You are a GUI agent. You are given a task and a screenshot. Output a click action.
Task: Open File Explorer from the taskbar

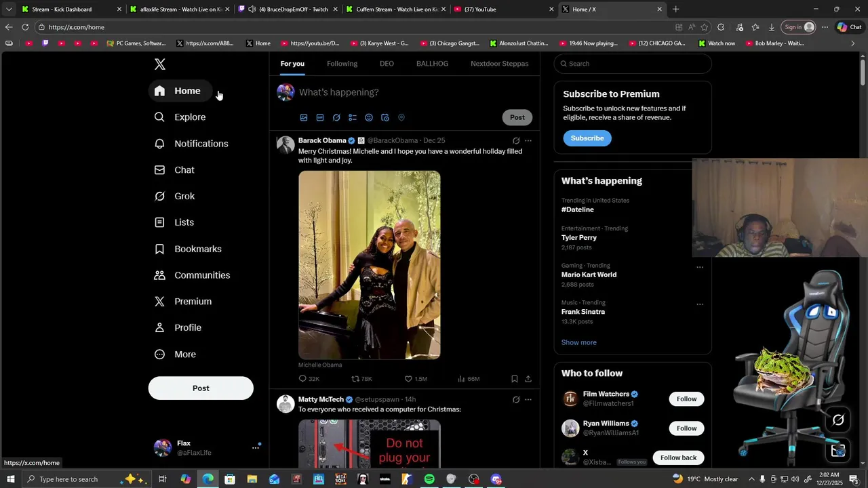pyautogui.click(x=252, y=479)
